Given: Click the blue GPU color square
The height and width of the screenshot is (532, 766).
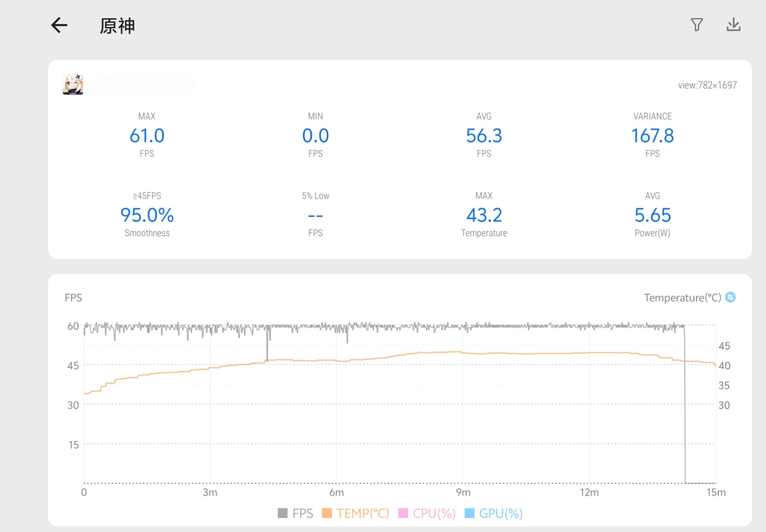Looking at the screenshot, I should 469,513.
